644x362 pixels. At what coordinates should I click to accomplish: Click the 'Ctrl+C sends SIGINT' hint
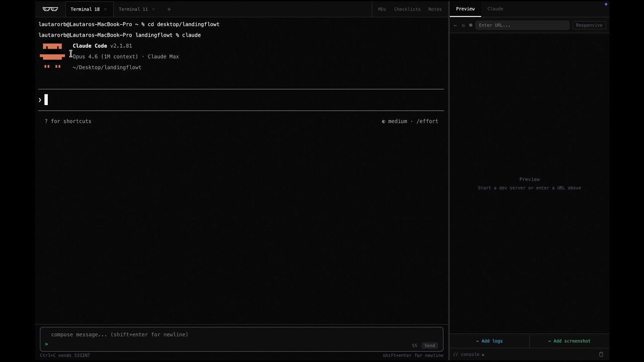(65, 355)
